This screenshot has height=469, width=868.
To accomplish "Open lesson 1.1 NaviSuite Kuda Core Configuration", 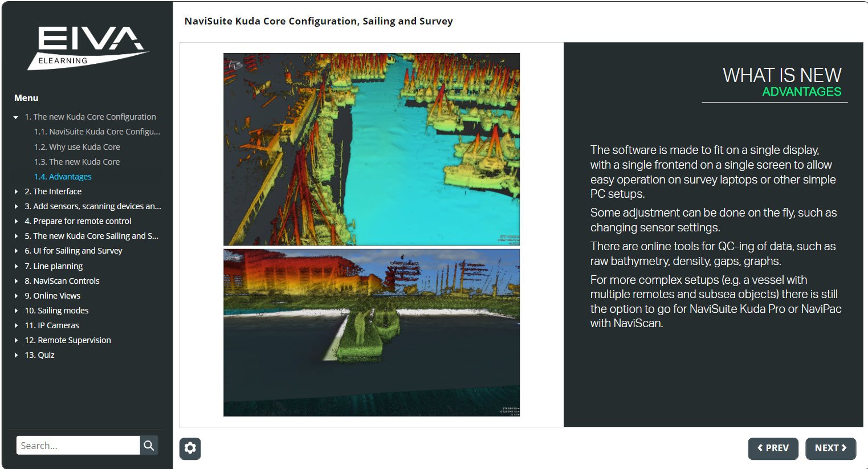I will [97, 131].
